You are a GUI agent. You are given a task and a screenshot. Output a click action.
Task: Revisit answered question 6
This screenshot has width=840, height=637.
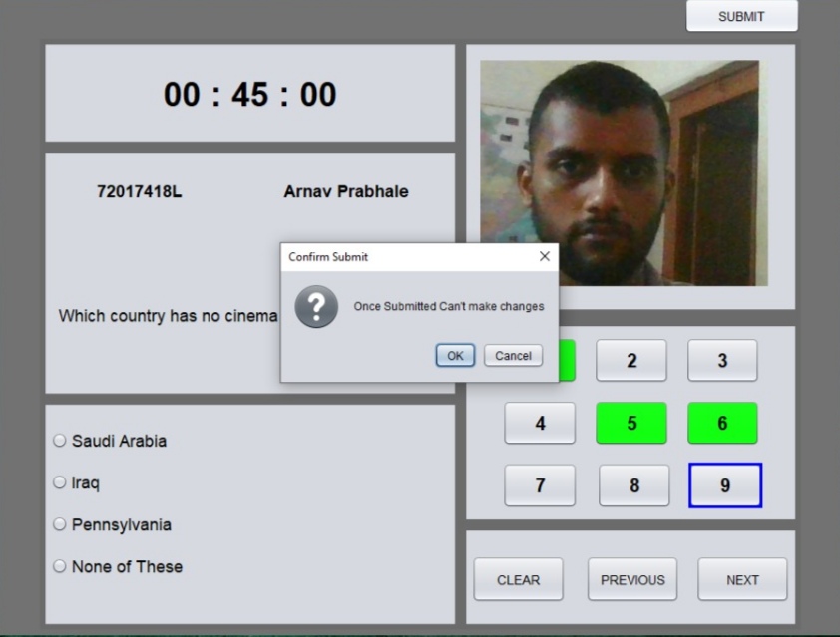(722, 423)
